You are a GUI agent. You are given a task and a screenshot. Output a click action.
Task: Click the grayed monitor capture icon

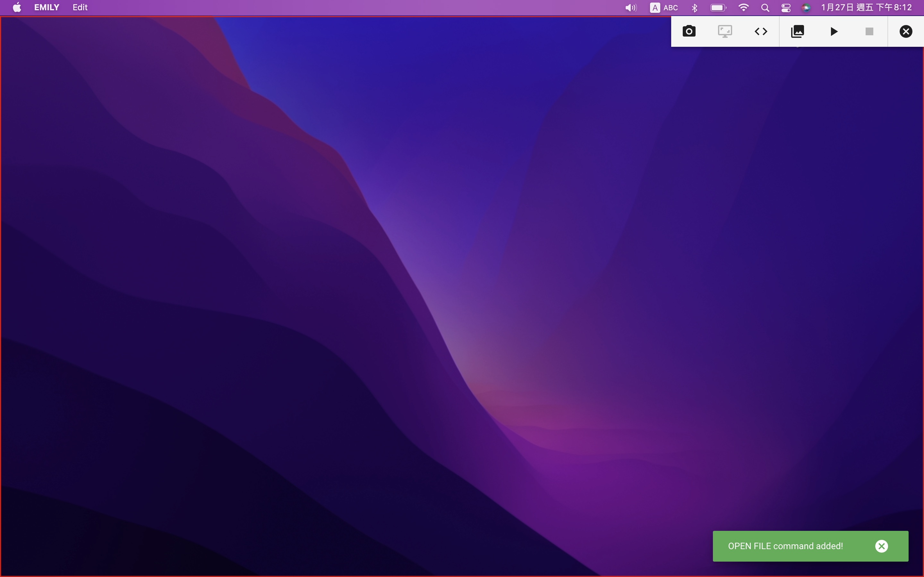pos(725,31)
